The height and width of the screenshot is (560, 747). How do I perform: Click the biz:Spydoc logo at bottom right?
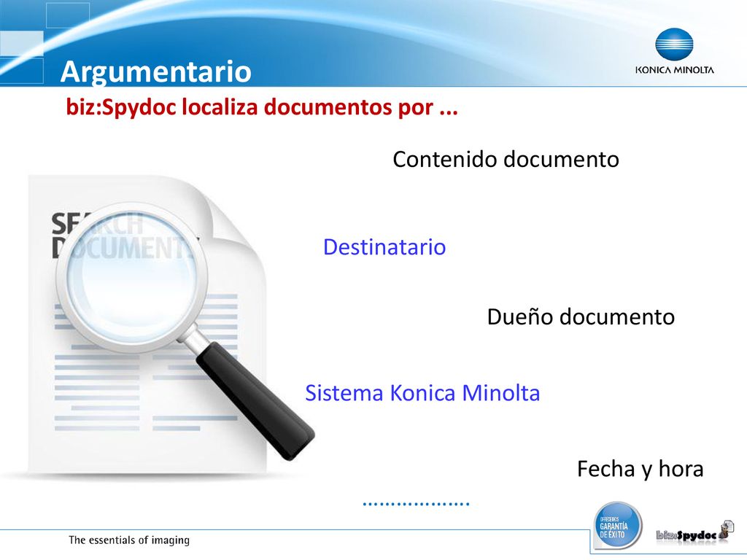click(695, 532)
